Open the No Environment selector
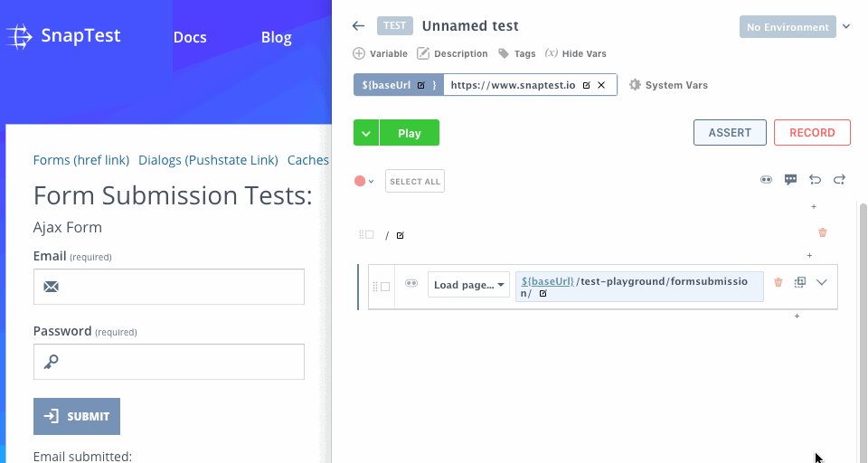868x463 pixels. 788,26
